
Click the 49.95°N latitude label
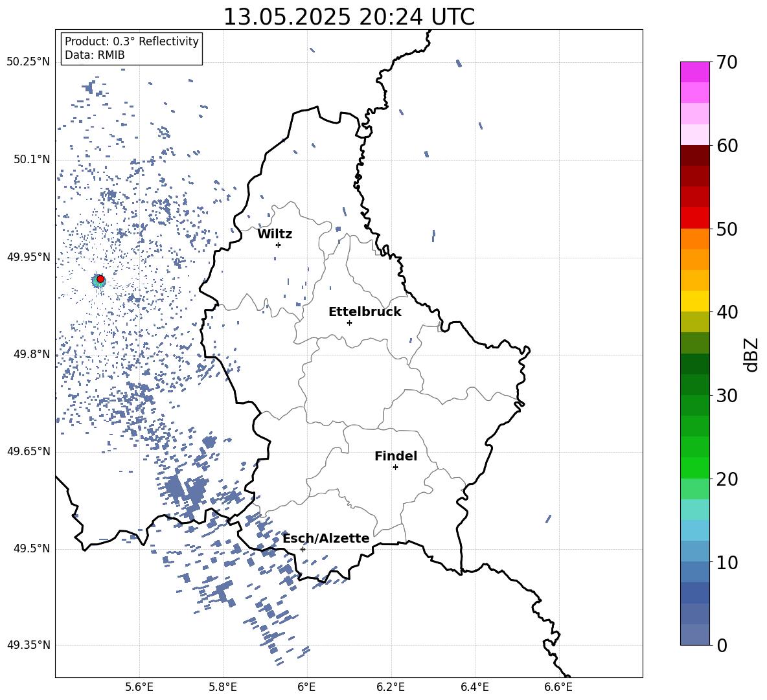coord(29,257)
